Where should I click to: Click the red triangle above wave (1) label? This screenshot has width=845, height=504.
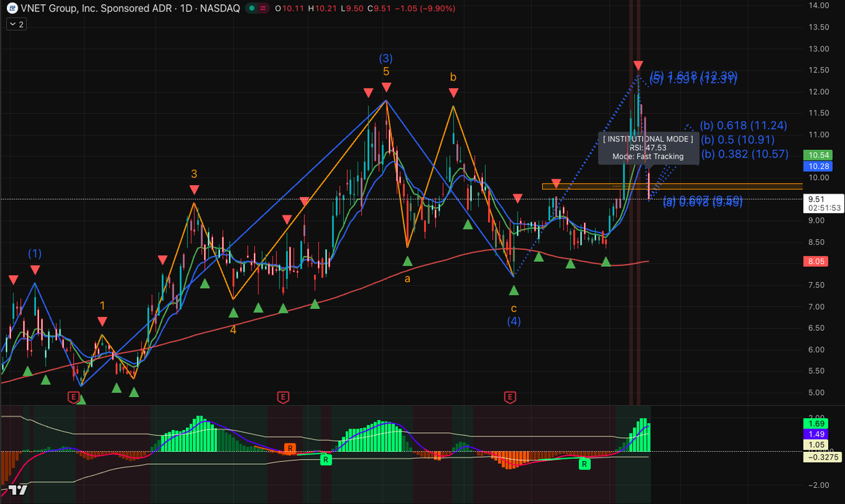click(x=35, y=270)
